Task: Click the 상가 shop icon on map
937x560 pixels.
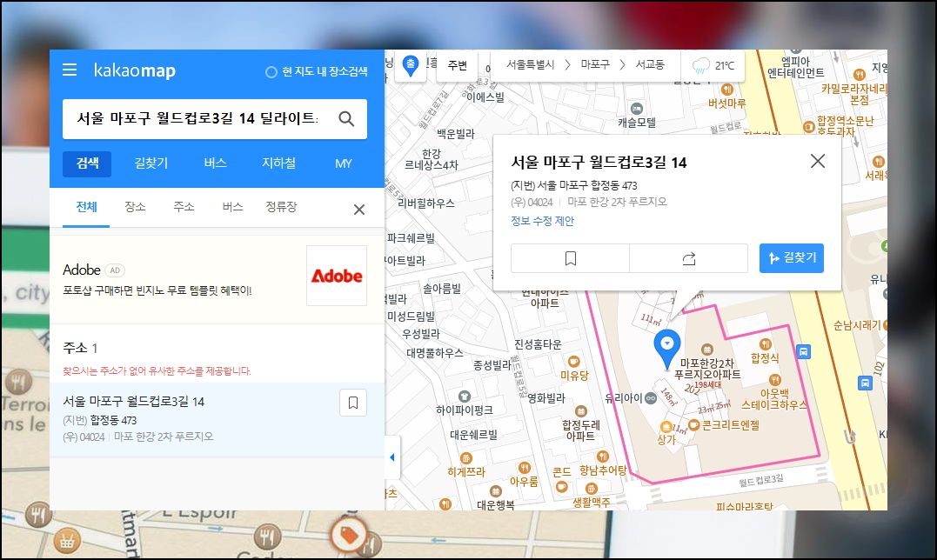Action: point(666,427)
